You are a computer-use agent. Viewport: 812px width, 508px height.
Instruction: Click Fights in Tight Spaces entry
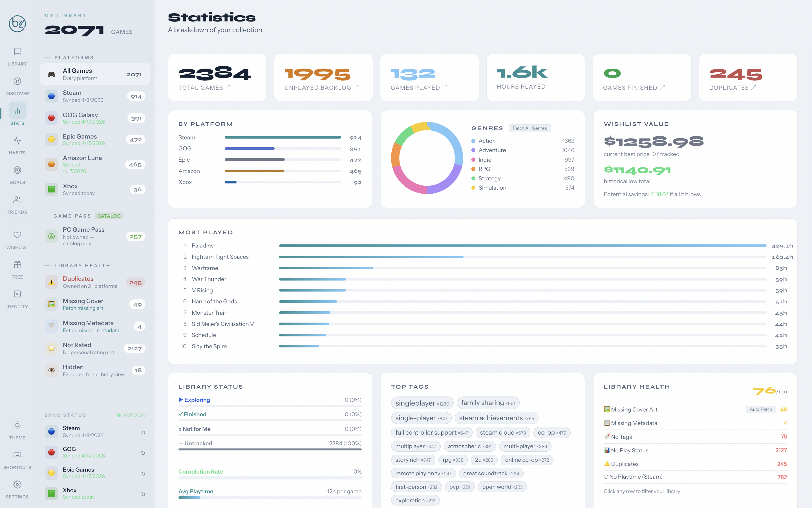tap(220, 257)
